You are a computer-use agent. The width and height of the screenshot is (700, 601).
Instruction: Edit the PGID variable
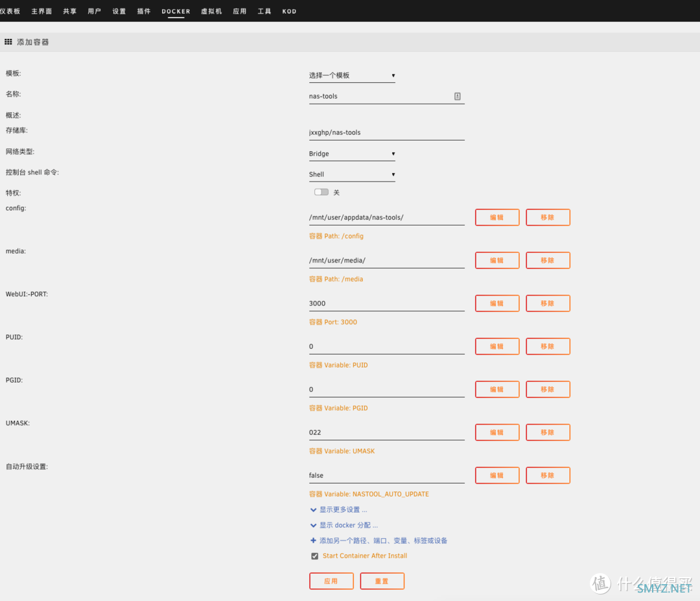[x=497, y=390]
